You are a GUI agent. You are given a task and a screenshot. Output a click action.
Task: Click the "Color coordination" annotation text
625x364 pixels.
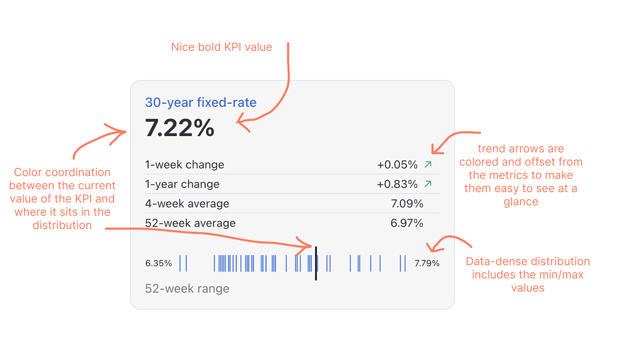point(62,198)
